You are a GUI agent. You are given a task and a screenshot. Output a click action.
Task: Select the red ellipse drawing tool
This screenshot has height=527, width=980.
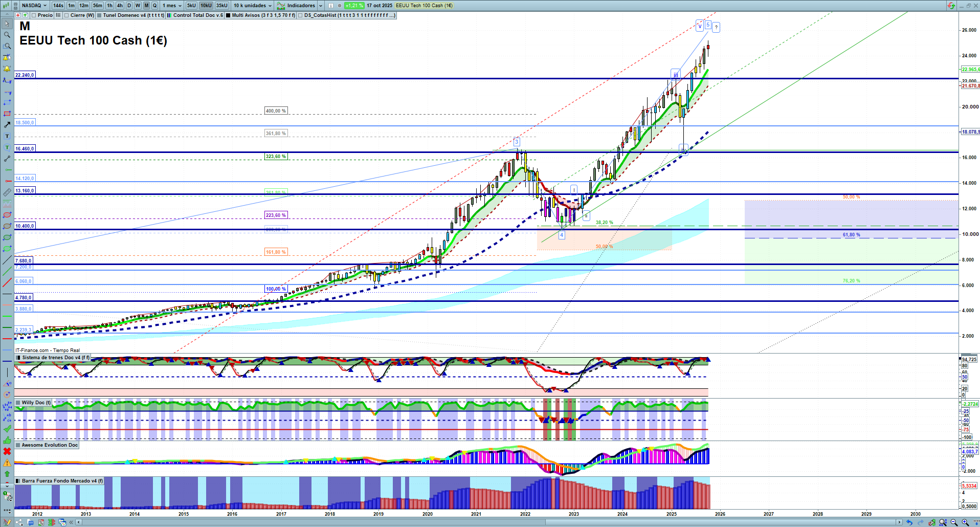pyautogui.click(x=7, y=215)
